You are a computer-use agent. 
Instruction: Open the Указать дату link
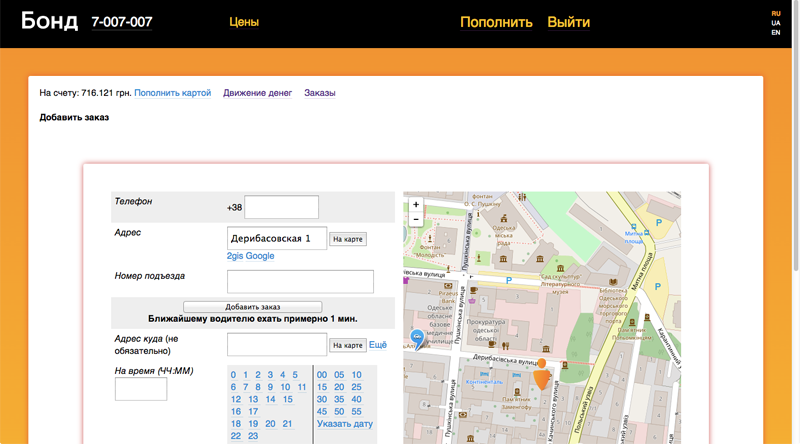(x=345, y=424)
